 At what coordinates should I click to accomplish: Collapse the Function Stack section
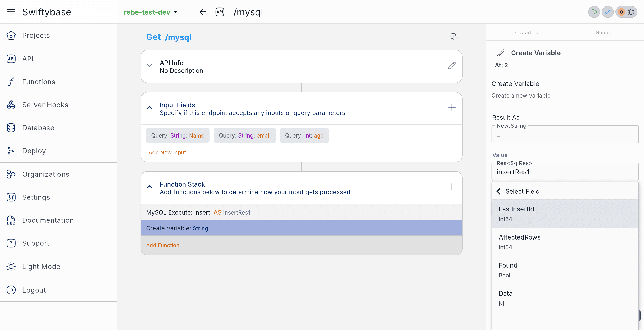pos(149,187)
